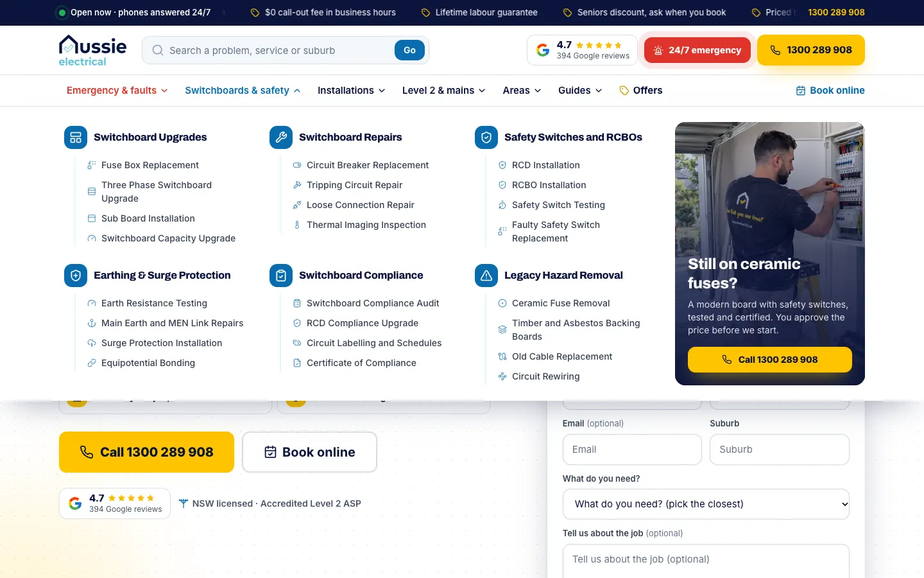924x578 pixels.
Task: Click the icon next to Circuit Rewiring
Action: click(502, 376)
